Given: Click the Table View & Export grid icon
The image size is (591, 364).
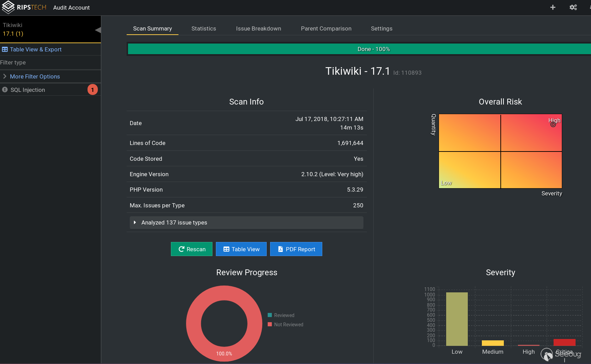Looking at the screenshot, I should point(5,49).
